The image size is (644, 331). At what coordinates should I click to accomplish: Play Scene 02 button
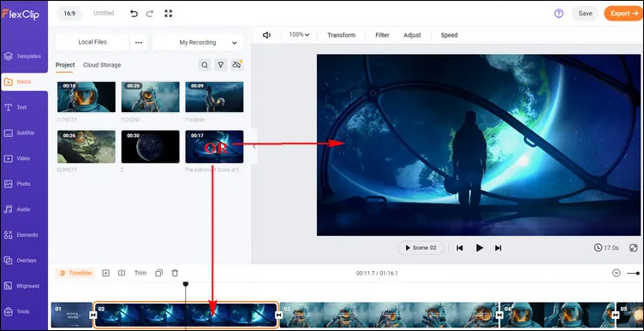click(420, 248)
